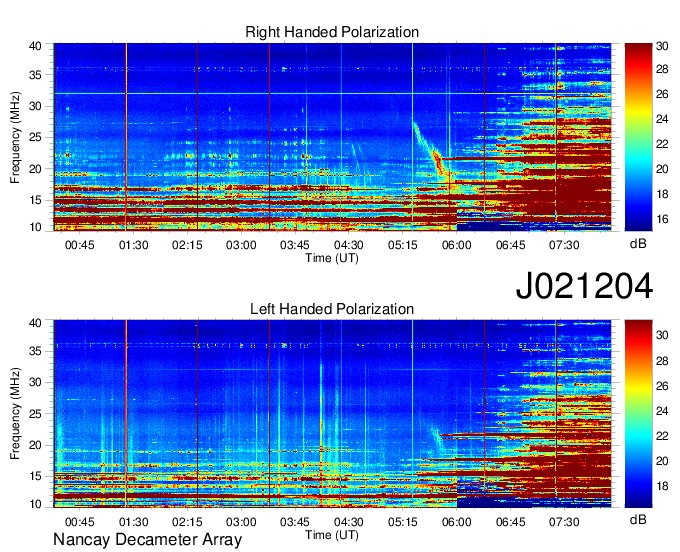Click the '05:15' tick on the lower time axis
The image size is (680, 552).
click(402, 522)
